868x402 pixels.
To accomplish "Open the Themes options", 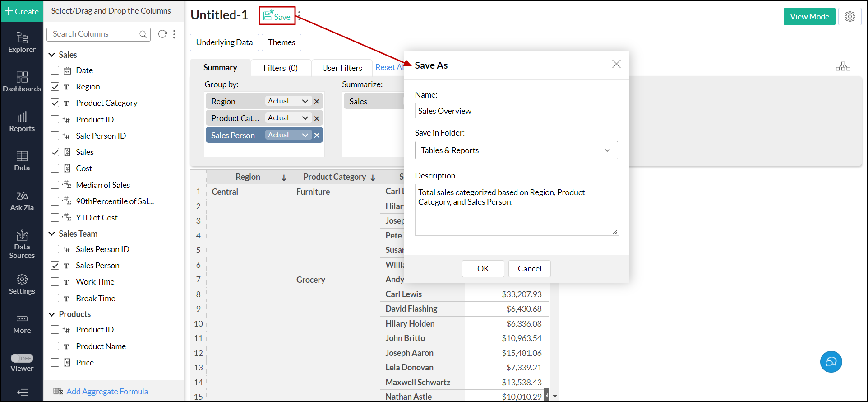I will click(x=282, y=42).
